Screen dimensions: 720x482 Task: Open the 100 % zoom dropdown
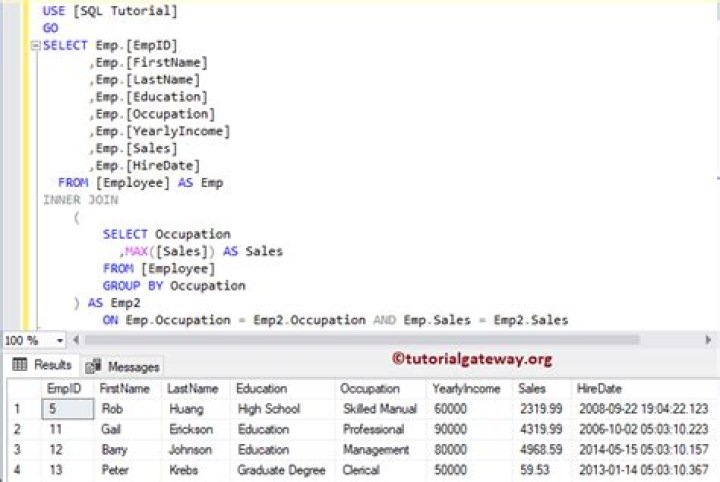coord(60,341)
